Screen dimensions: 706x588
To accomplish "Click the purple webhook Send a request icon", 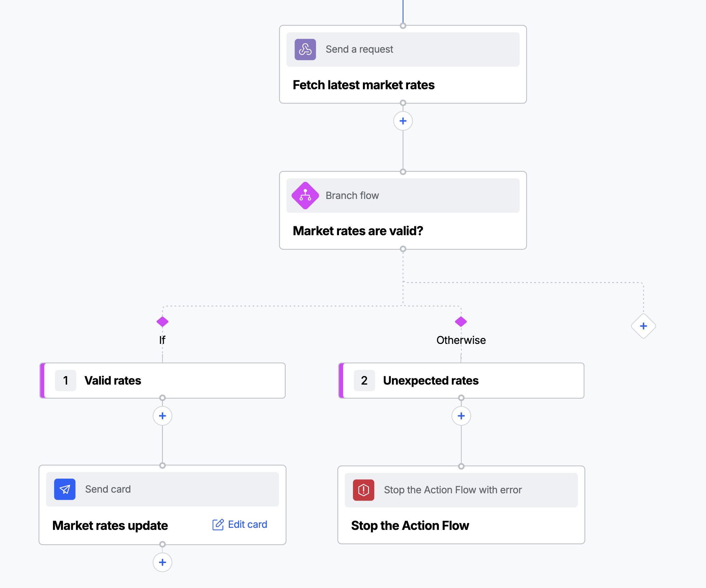I will point(305,50).
